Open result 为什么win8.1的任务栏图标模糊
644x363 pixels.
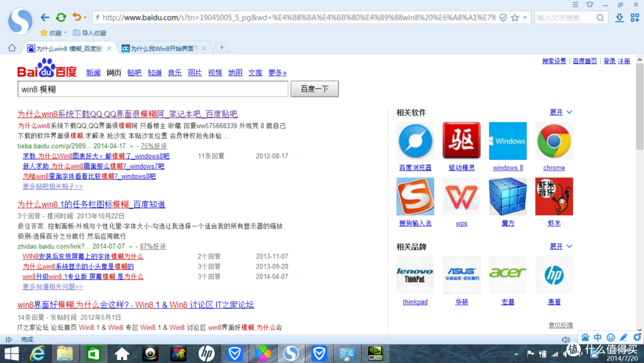tap(91, 204)
